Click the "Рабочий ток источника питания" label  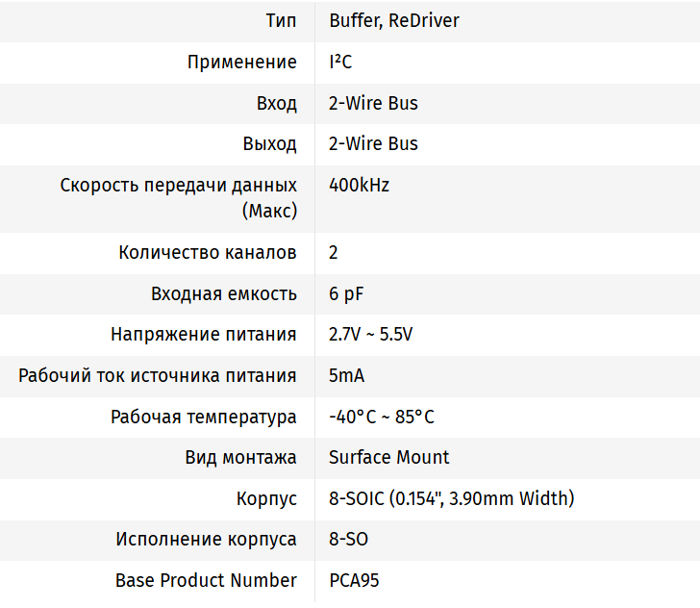(158, 375)
